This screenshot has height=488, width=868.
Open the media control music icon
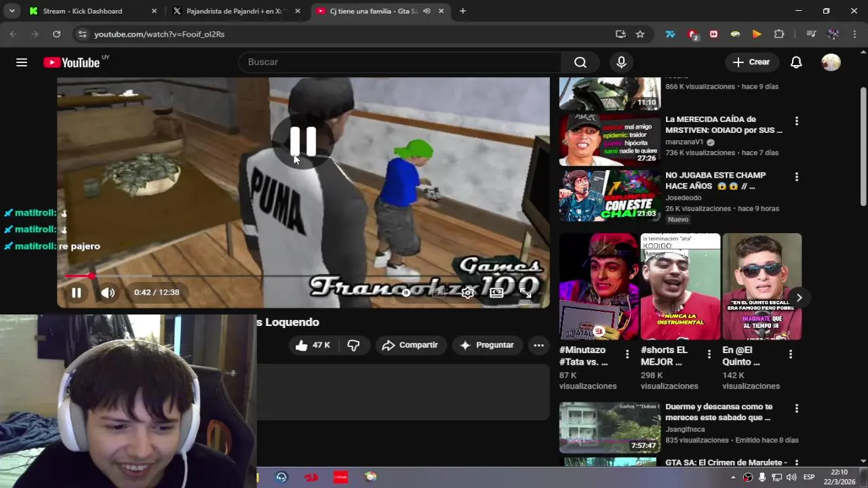pyautogui.click(x=811, y=34)
